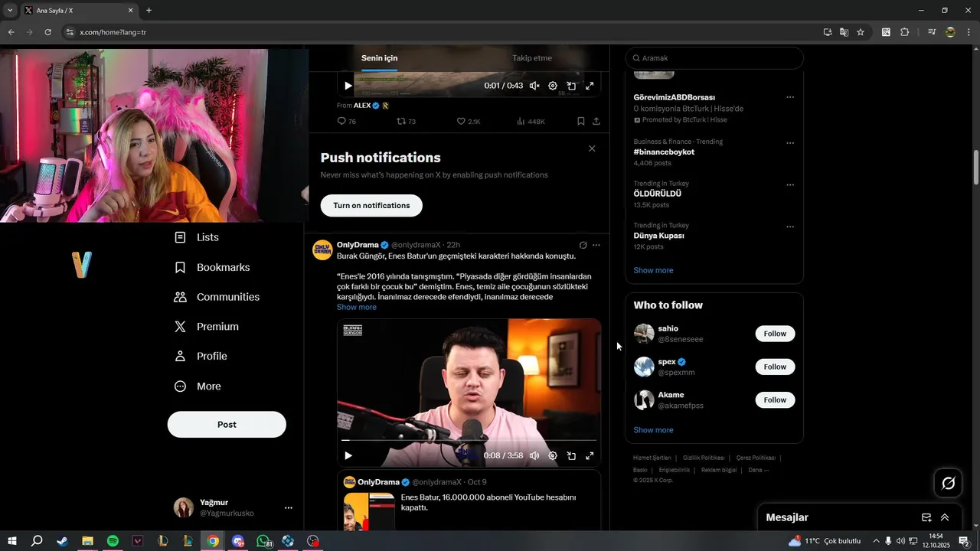
Task: Open Chrome extensions puzzle icon
Action: (x=904, y=32)
